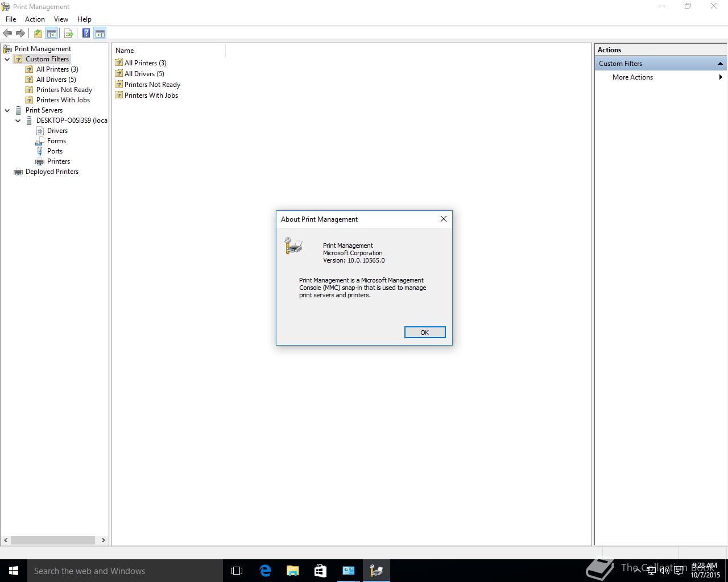The height and width of the screenshot is (582, 728).
Task: Click More Actions in the Actions pane
Action: pos(632,77)
